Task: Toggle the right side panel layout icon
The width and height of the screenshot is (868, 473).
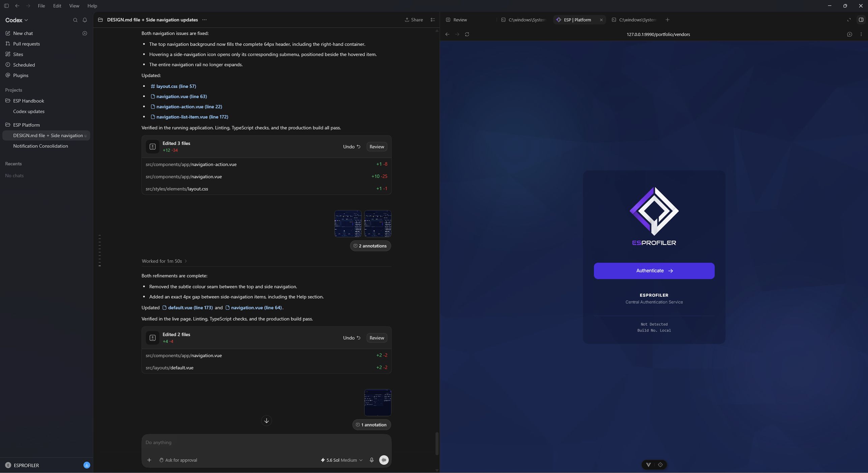Action: point(861,20)
